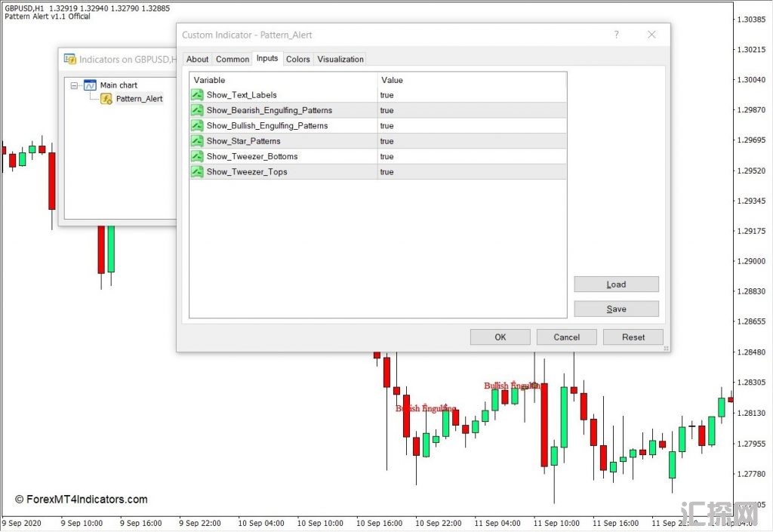Click the Show_Bullish_Engulfing_Patterns row icon
Image resolution: width=773 pixels, height=532 pixels.
click(x=198, y=126)
